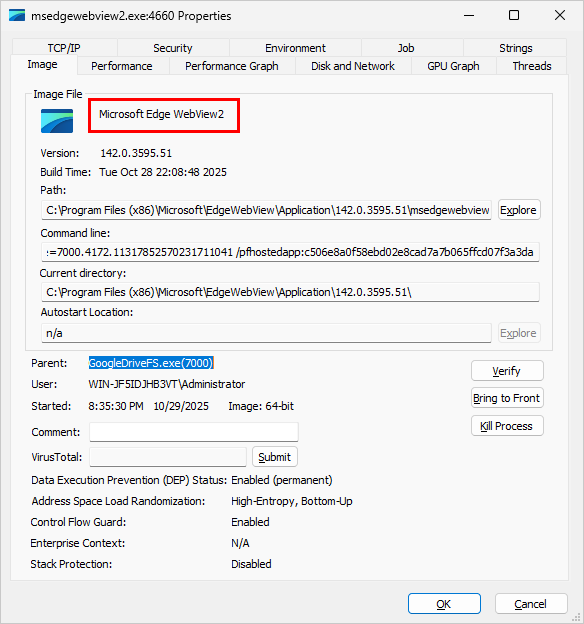Click Enterprise Context N/A value
The width and height of the screenshot is (584, 624).
(x=240, y=543)
